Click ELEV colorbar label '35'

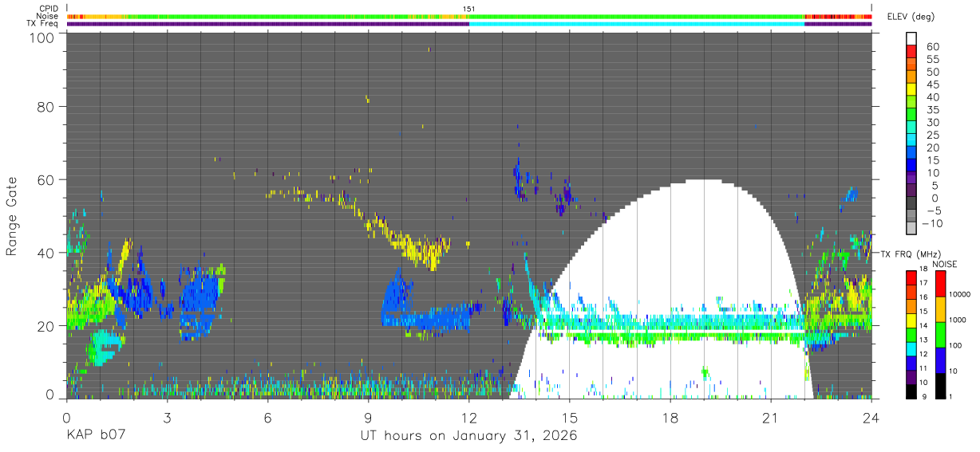[x=932, y=110]
